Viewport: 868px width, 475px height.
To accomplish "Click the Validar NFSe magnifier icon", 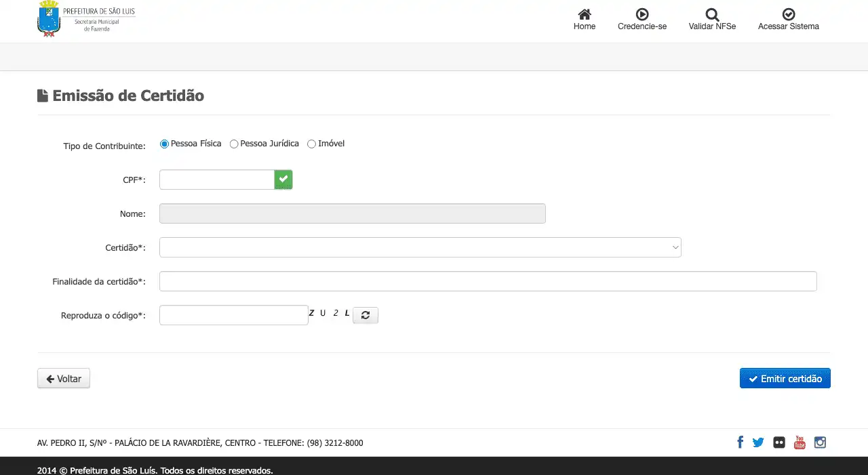I will [x=712, y=14].
